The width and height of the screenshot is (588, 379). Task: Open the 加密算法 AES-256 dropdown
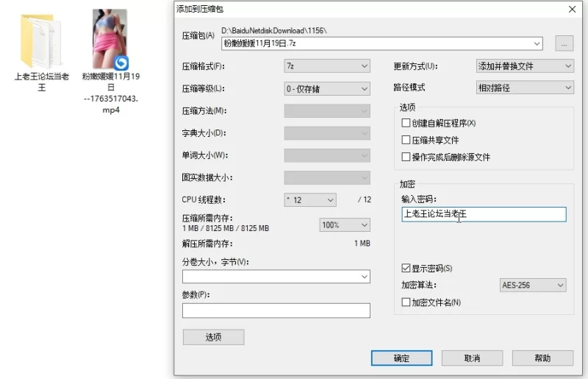[x=532, y=285]
